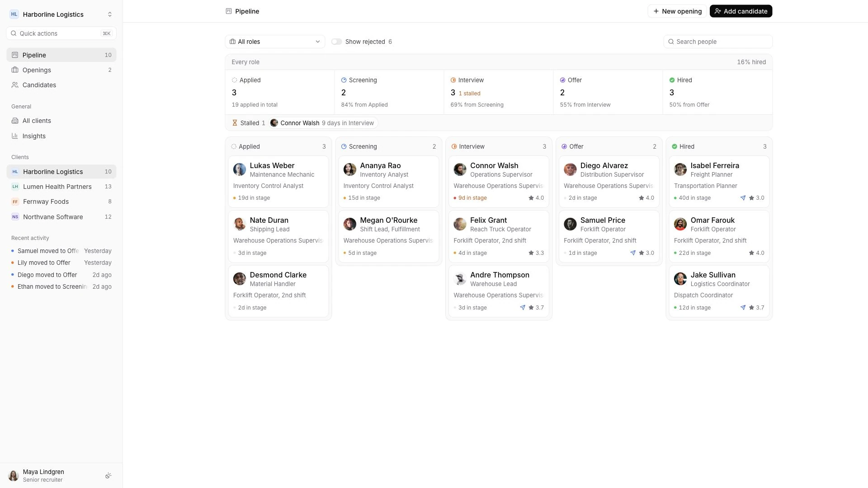Click the Lumen Health Partners LH badge
This screenshot has width=868, height=488.
pyautogui.click(x=15, y=187)
